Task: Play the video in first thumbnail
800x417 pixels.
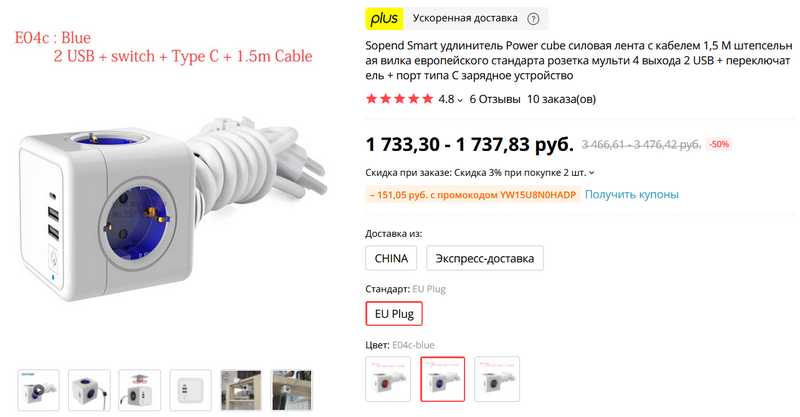Action: pyautogui.click(x=39, y=390)
